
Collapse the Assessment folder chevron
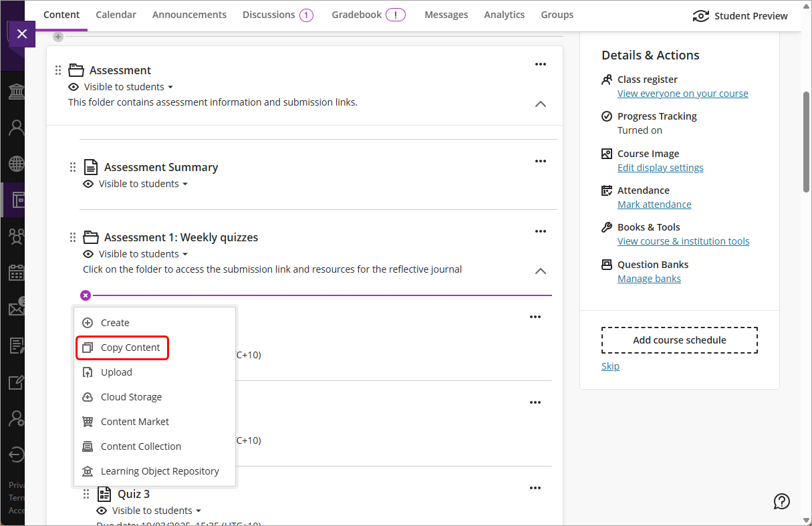point(541,104)
